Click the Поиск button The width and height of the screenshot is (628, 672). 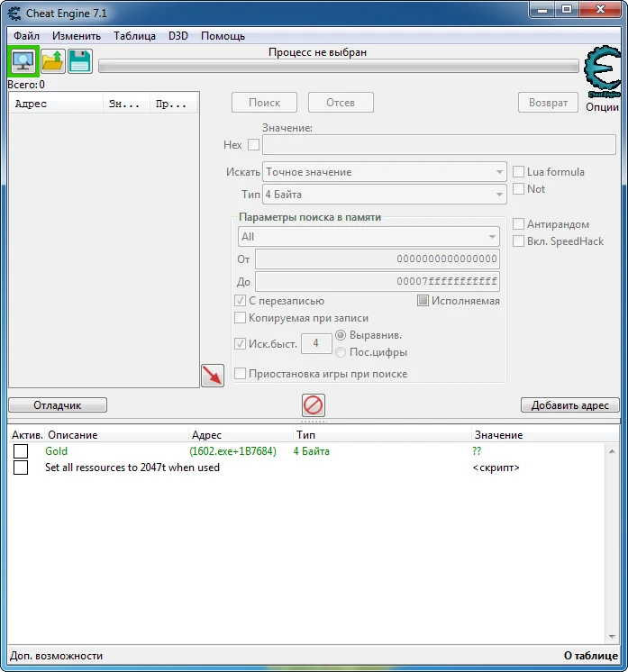click(265, 103)
